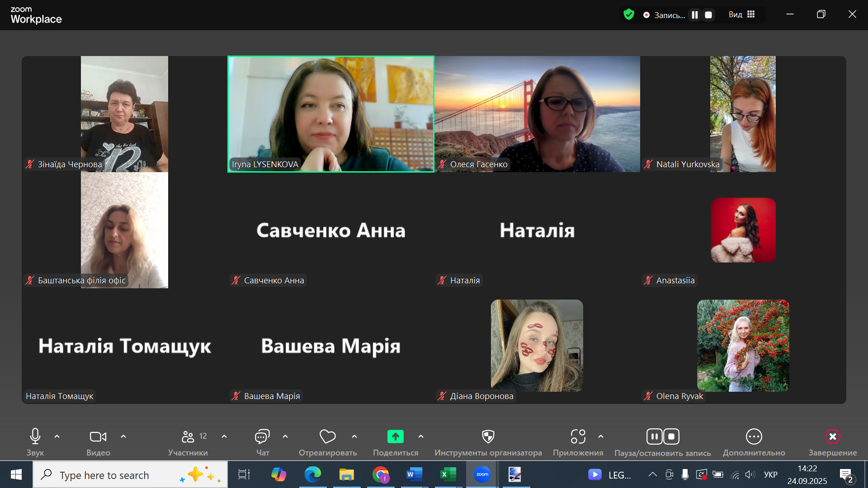Stop recording in bottom toolbar
This screenshot has width=868, height=488.
pyautogui.click(x=671, y=436)
